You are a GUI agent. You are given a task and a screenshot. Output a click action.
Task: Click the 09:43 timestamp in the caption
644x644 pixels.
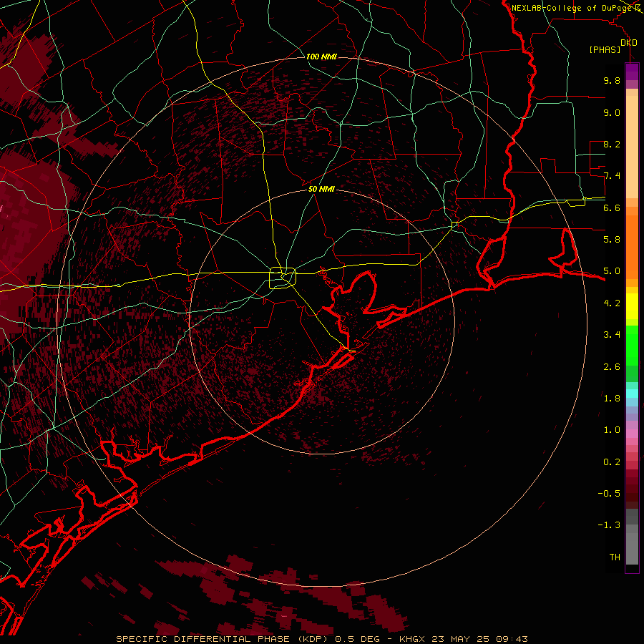tap(513, 639)
